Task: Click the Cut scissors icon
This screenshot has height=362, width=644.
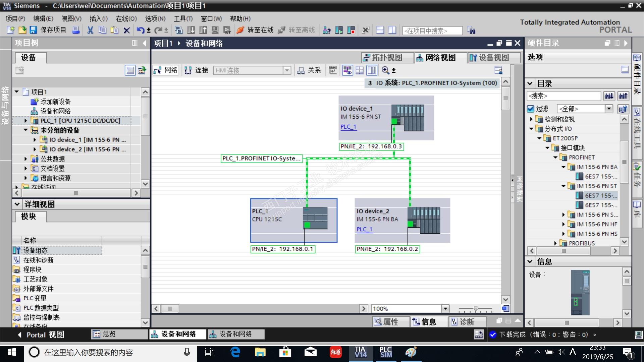Action: tap(90, 30)
